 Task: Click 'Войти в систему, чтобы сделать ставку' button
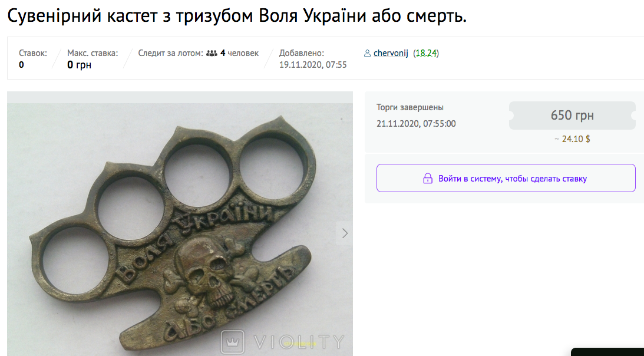[506, 178]
